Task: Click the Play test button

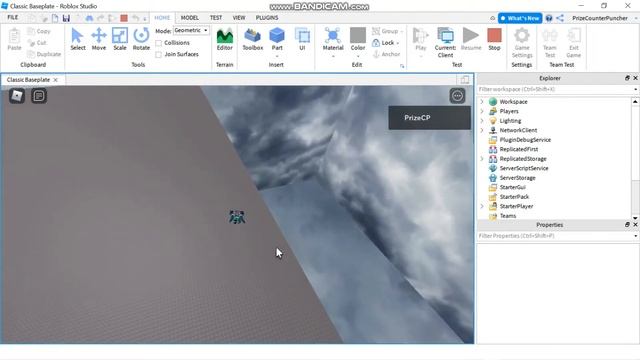Action: (x=420, y=39)
